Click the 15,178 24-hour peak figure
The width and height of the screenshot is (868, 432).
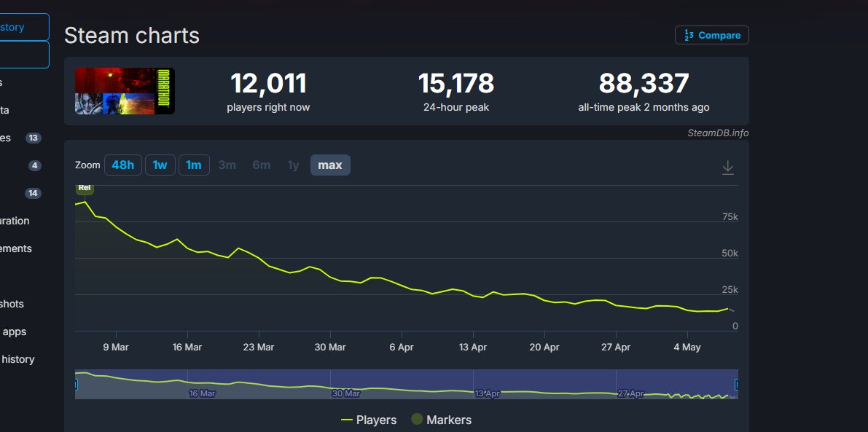[x=456, y=84]
